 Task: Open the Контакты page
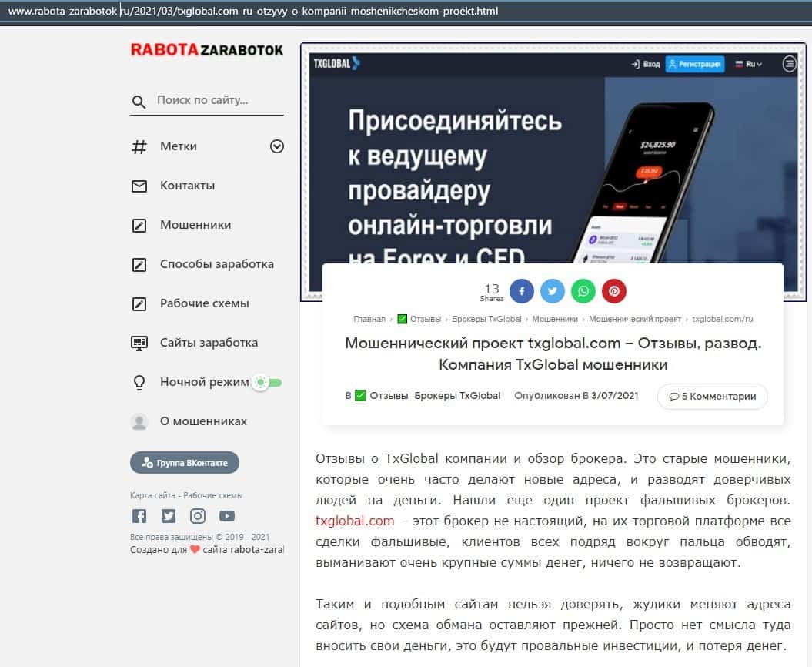tap(187, 186)
